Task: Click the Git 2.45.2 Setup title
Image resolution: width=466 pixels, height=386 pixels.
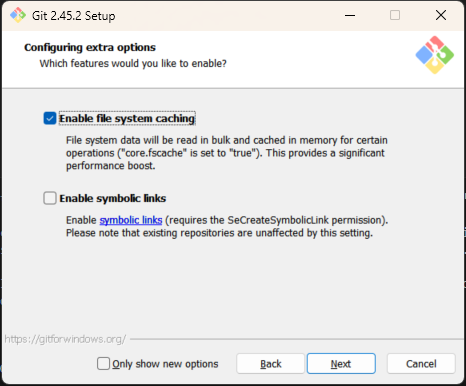Action: pos(74,16)
